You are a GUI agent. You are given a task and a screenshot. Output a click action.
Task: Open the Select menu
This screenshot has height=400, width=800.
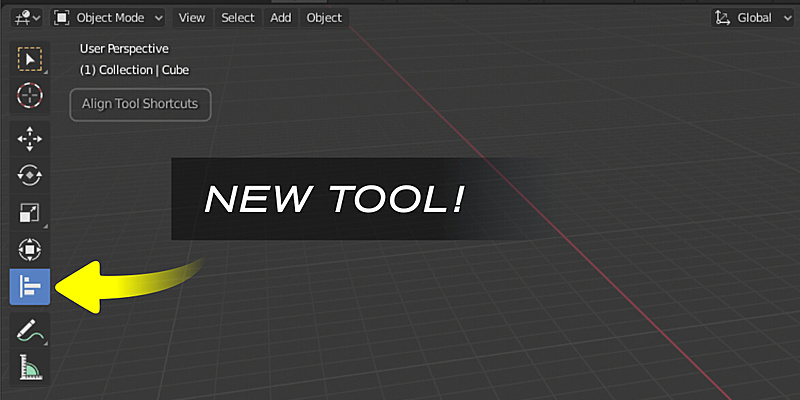click(238, 17)
